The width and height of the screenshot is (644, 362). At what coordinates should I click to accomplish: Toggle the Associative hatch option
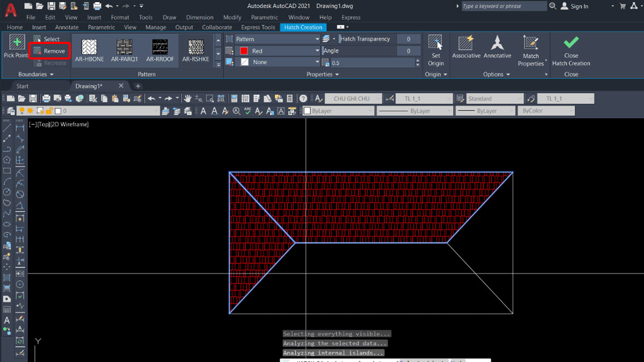click(x=466, y=47)
